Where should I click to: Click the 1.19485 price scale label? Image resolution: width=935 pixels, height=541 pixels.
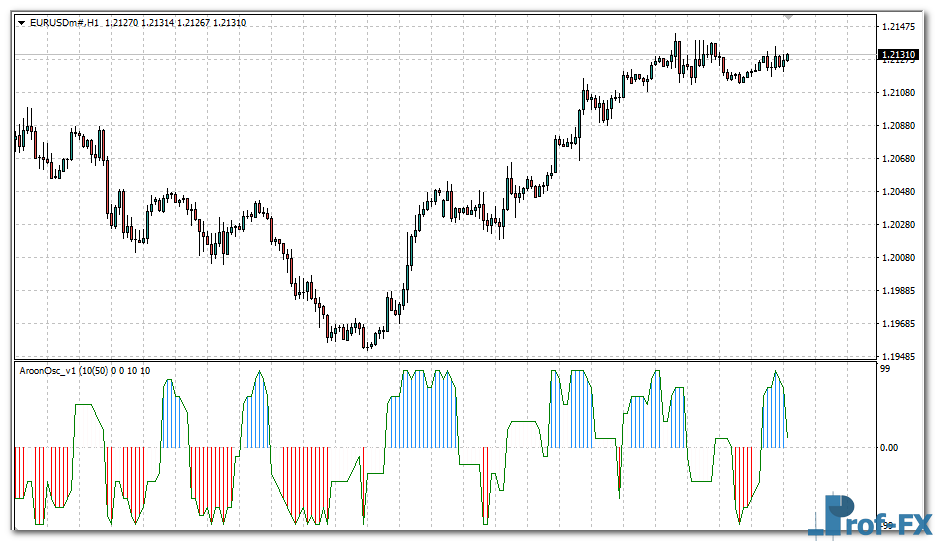tap(899, 356)
